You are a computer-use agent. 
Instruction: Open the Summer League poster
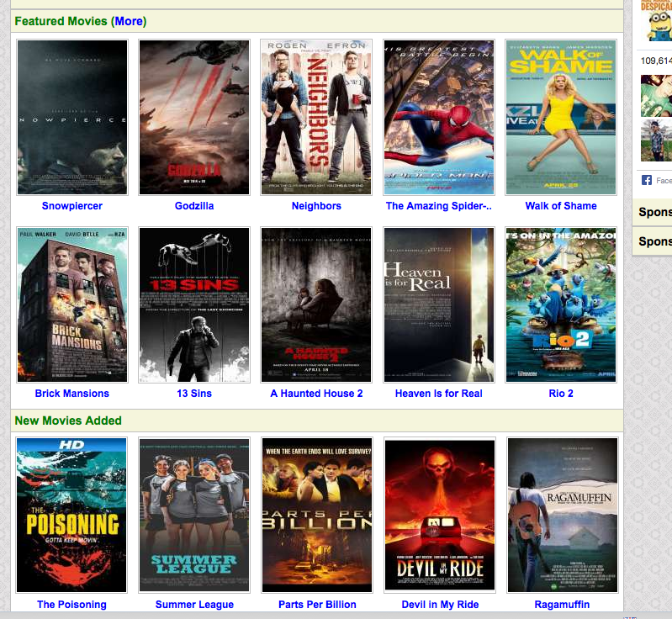pyautogui.click(x=194, y=515)
